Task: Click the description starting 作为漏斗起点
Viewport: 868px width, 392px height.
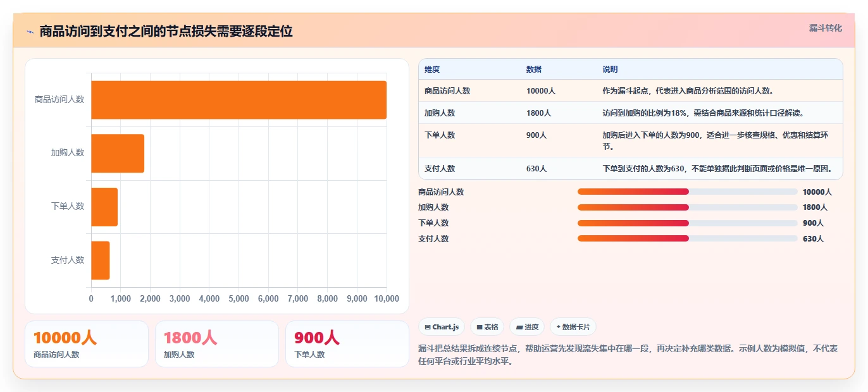Action: tap(688, 91)
